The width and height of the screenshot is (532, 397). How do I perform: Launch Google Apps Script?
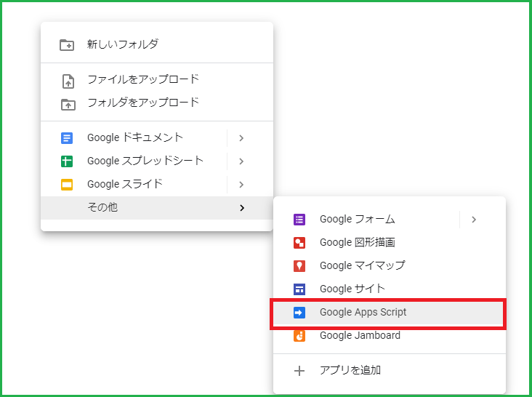390,312
